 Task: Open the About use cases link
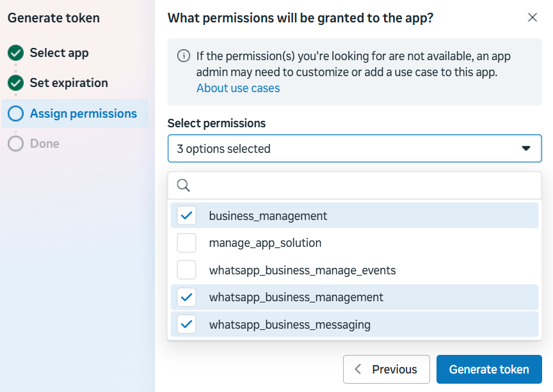[x=238, y=88]
